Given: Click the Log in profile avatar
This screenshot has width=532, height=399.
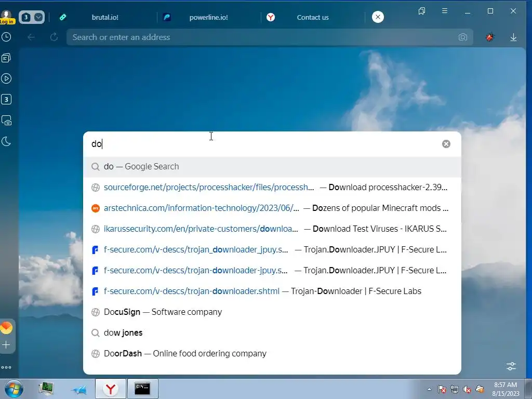Looking at the screenshot, I should 6,17.
